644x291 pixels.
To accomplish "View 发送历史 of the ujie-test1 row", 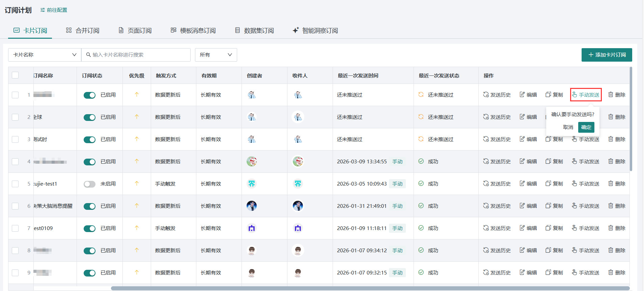I will [x=497, y=184].
